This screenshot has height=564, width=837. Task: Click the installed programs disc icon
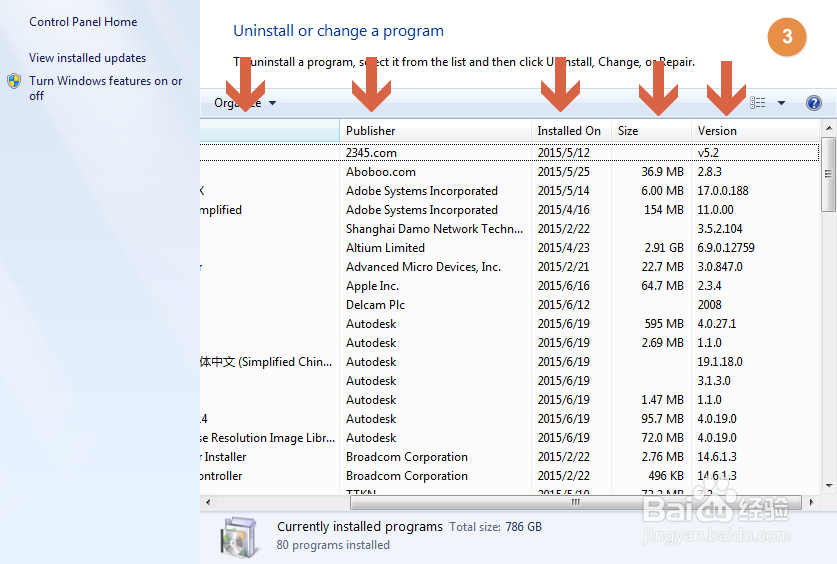(239, 537)
